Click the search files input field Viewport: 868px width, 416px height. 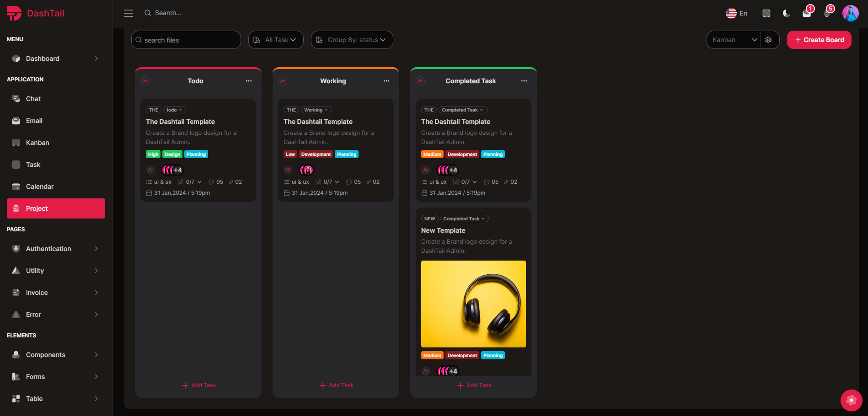click(186, 40)
